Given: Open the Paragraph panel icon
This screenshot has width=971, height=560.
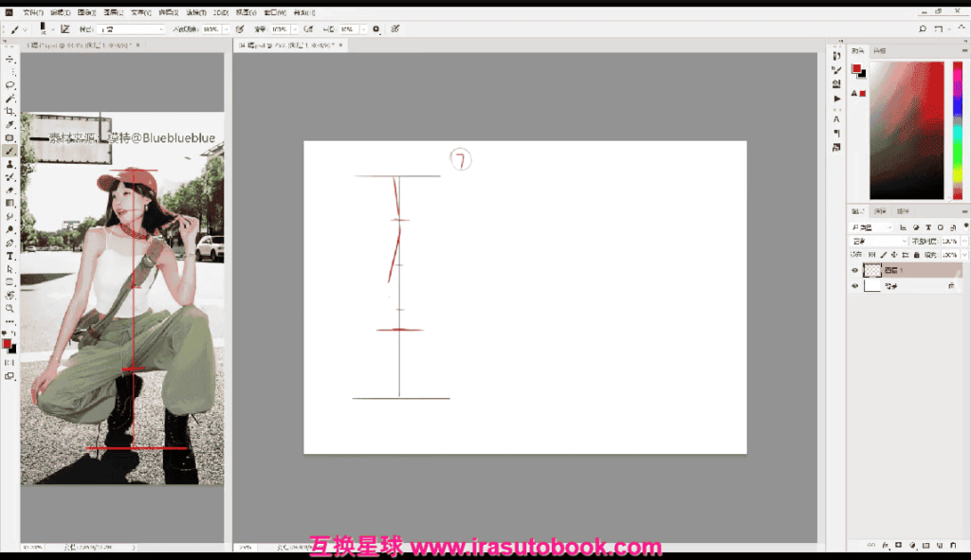Looking at the screenshot, I should pos(836,133).
